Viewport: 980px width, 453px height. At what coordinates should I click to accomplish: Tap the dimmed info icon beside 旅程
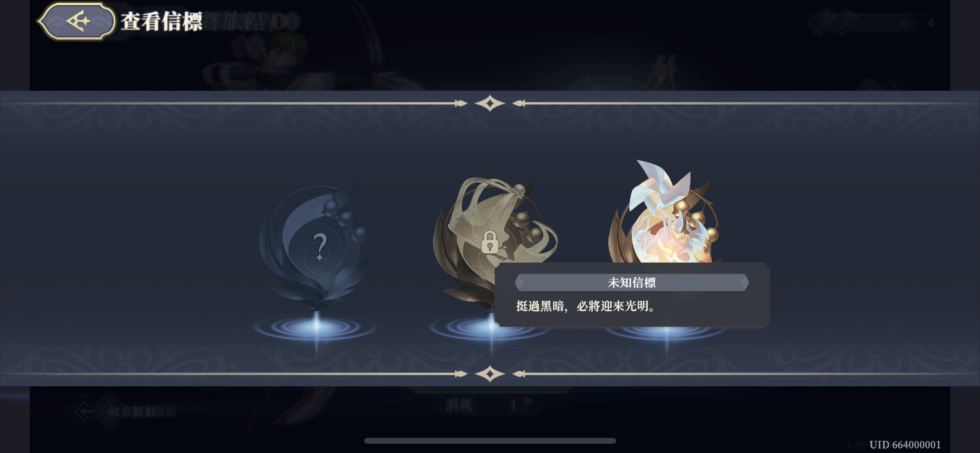point(279,21)
